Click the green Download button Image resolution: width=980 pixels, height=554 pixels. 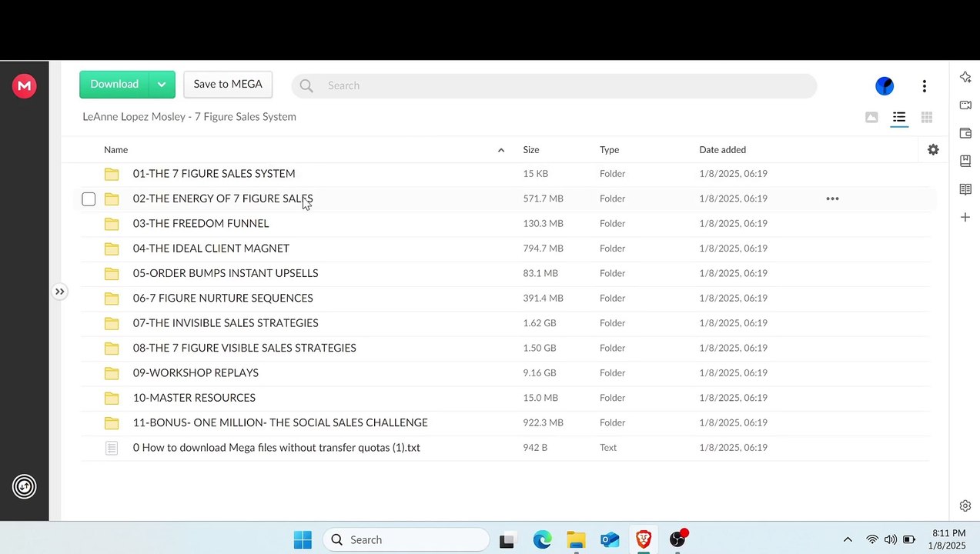(114, 85)
